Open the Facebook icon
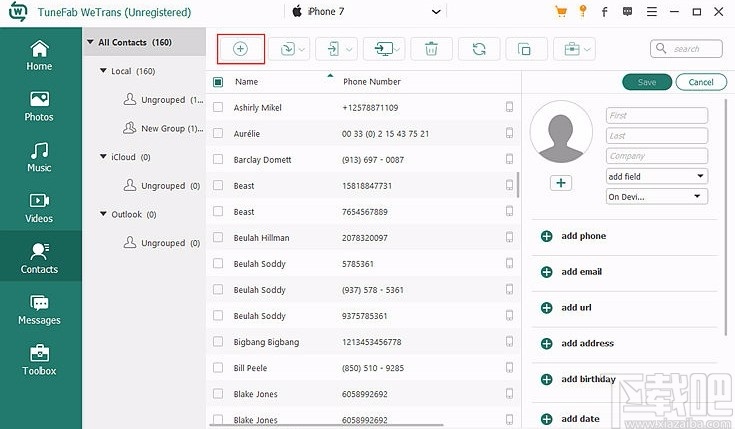Image resolution: width=735 pixels, height=429 pixels. click(x=604, y=12)
